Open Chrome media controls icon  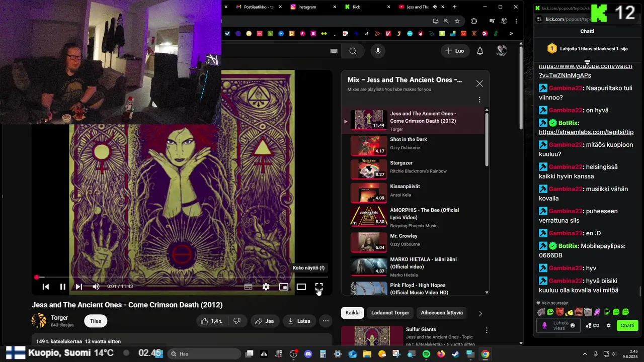click(492, 21)
